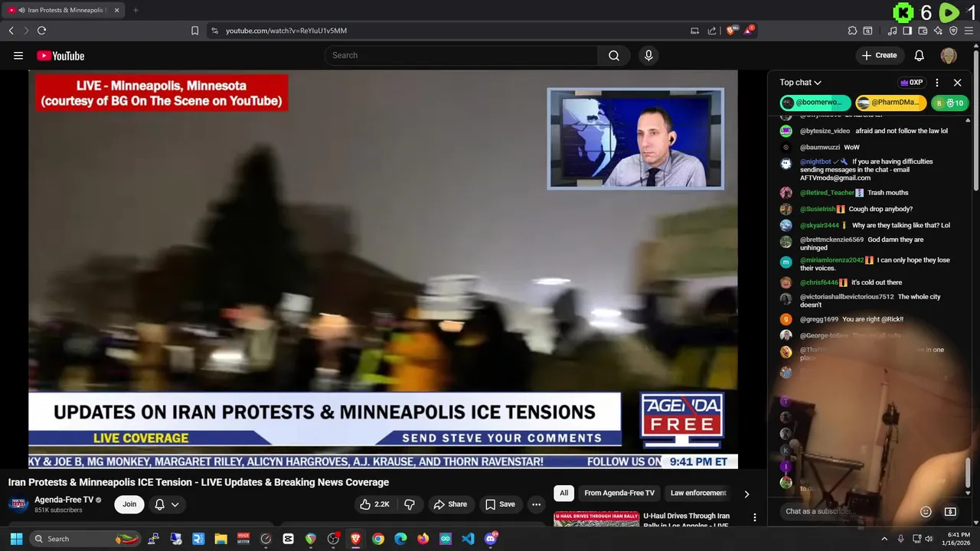Bookmark this page in address bar
Screen dimensions: 980x551
(194, 31)
